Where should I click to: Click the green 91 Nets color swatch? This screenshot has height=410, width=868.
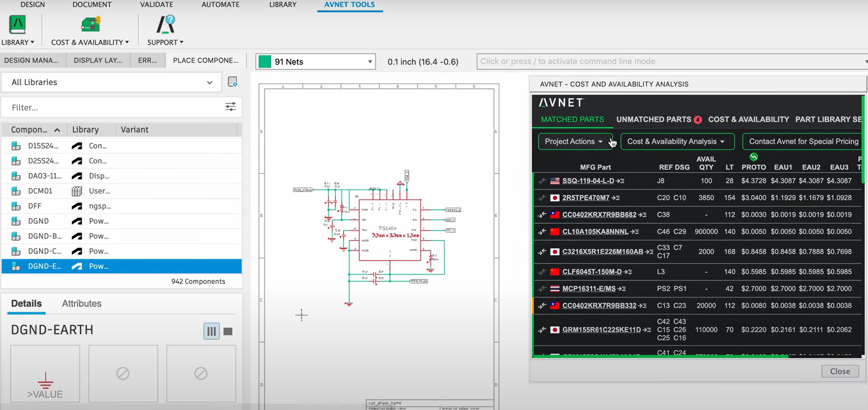265,62
